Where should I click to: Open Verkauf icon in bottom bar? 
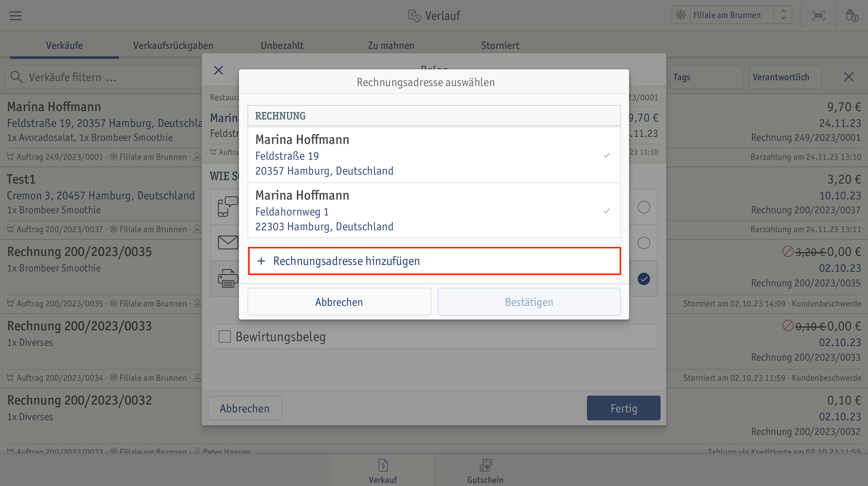point(383,471)
